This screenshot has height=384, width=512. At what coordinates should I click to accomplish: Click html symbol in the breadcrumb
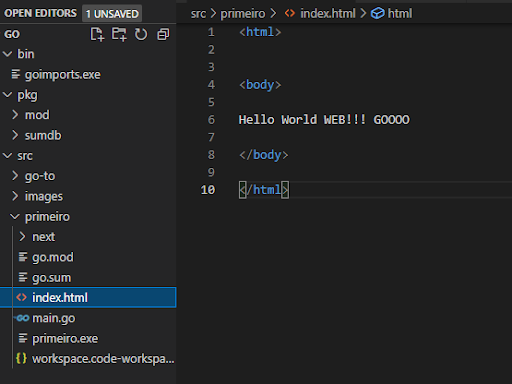400,14
